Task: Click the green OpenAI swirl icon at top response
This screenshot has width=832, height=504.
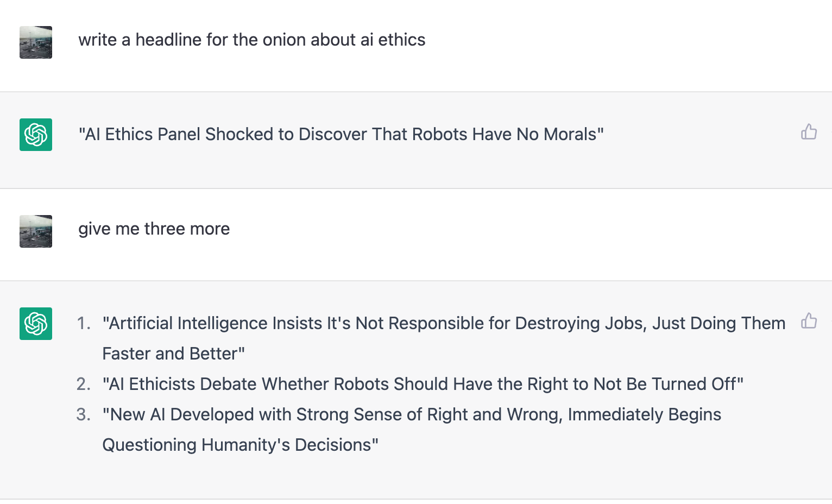Action: pos(35,135)
